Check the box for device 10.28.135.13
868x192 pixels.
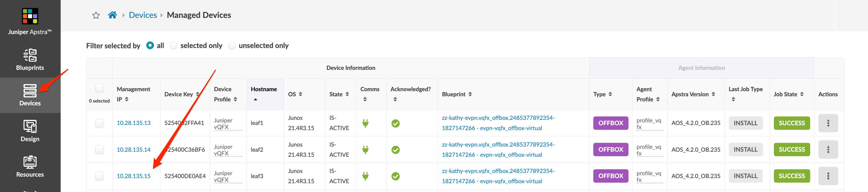click(x=99, y=123)
